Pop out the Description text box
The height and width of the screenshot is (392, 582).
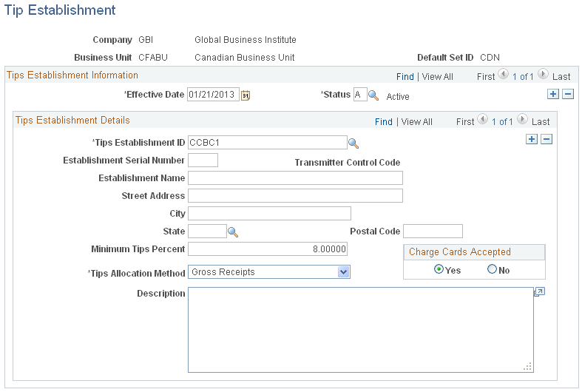pyautogui.click(x=539, y=292)
